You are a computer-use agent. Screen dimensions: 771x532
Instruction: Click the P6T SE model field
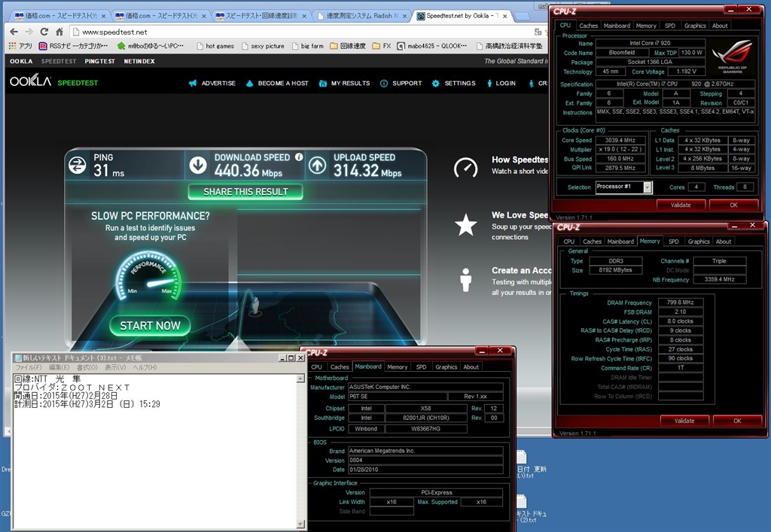(x=398, y=397)
